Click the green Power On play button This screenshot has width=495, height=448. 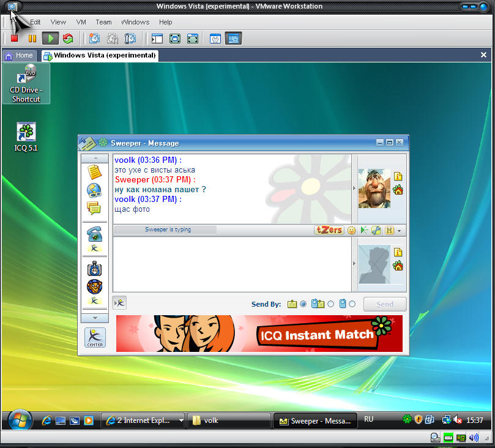51,39
